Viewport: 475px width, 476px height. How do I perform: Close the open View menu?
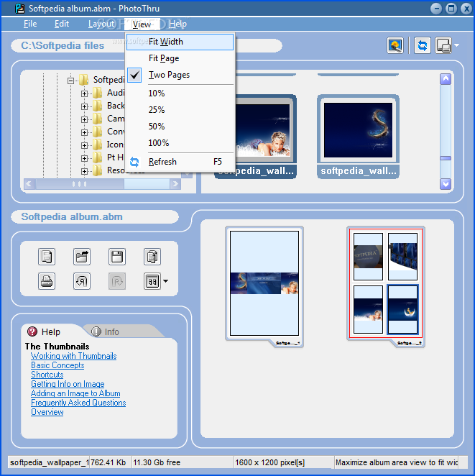point(142,24)
